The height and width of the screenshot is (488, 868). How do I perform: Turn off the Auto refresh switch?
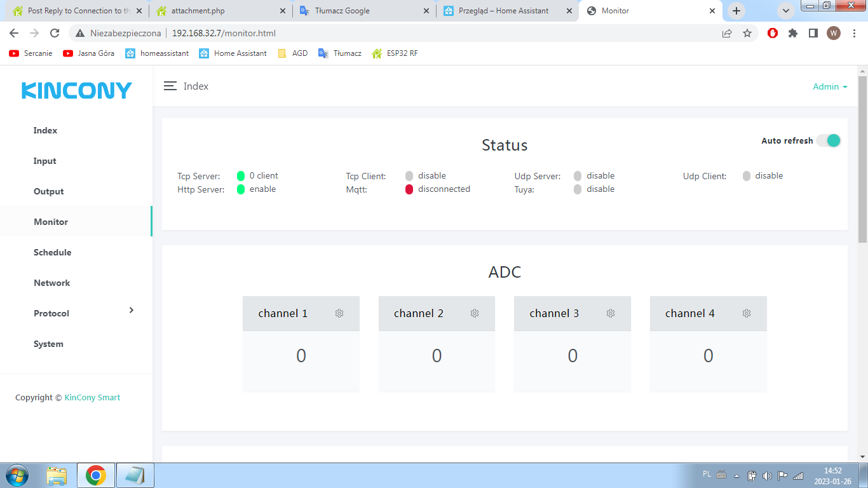(x=829, y=140)
